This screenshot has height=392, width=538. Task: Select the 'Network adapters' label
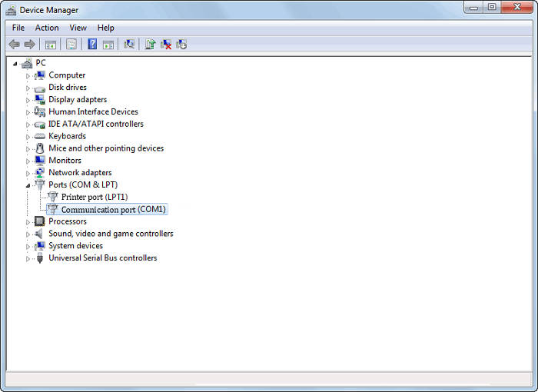[80, 173]
